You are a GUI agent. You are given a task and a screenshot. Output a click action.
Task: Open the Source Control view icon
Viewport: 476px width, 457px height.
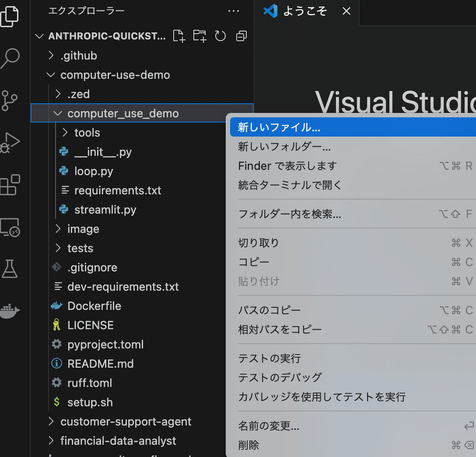click(9, 101)
